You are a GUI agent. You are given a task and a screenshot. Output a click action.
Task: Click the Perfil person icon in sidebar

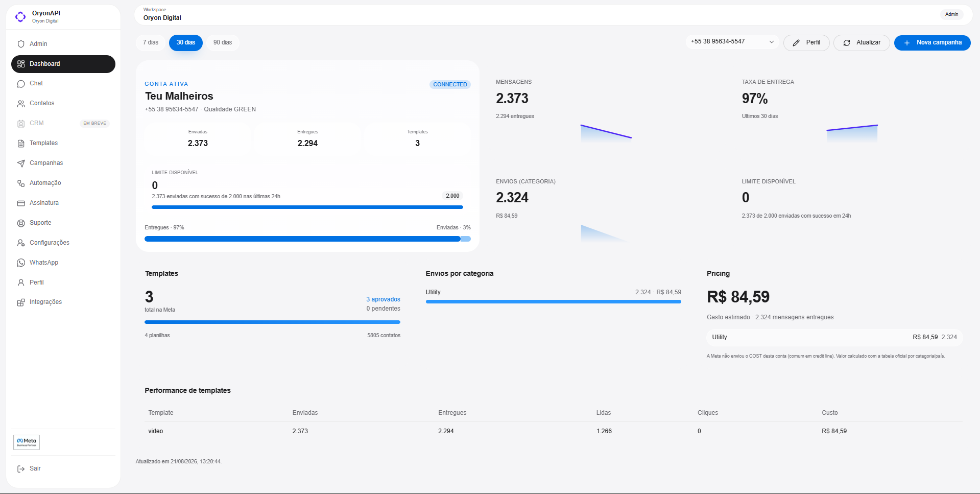point(21,283)
